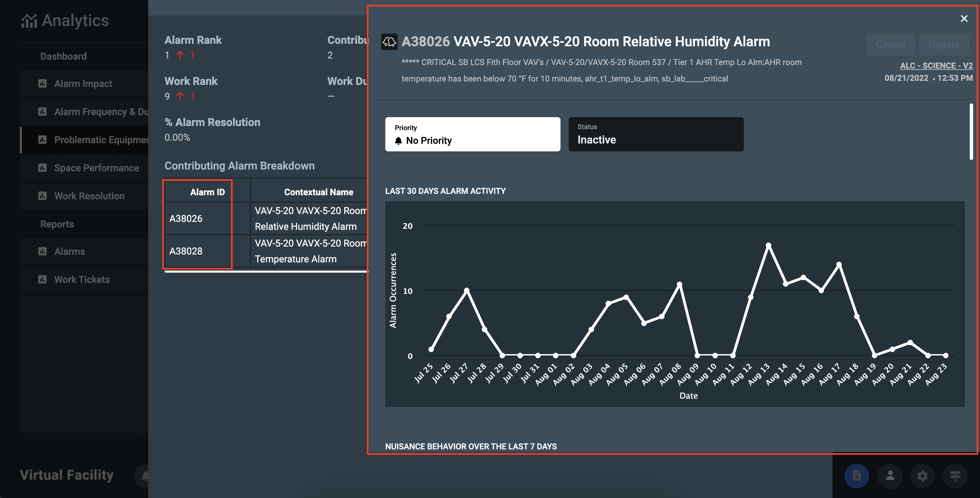Click the Analytics logo icon

click(29, 21)
